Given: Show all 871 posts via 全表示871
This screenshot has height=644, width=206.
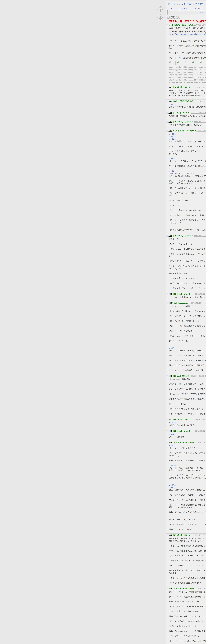Looking at the screenshot, I should (x=183, y=8).
